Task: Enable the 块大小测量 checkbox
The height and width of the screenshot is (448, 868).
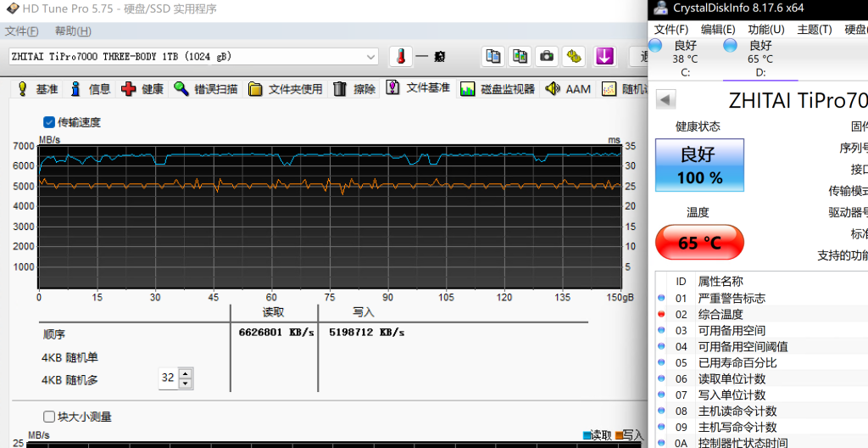Action: point(49,417)
